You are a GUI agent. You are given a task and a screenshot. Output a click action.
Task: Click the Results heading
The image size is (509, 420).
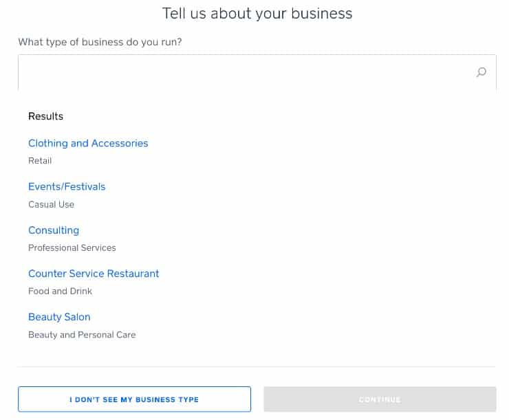point(46,116)
